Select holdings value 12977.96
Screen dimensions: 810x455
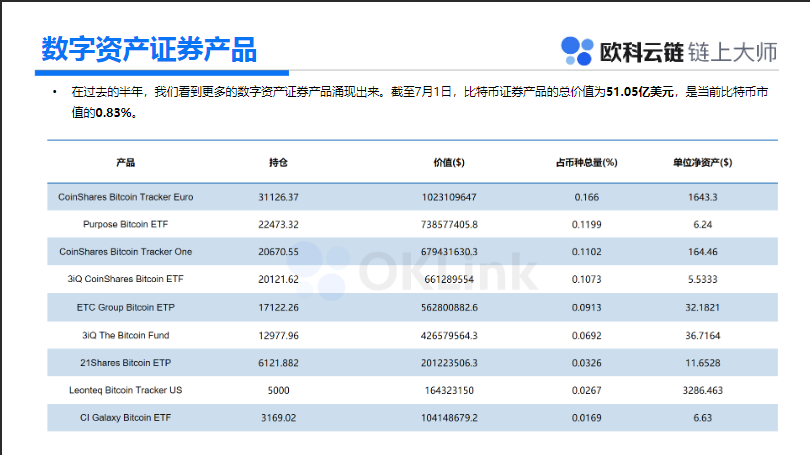coord(278,336)
